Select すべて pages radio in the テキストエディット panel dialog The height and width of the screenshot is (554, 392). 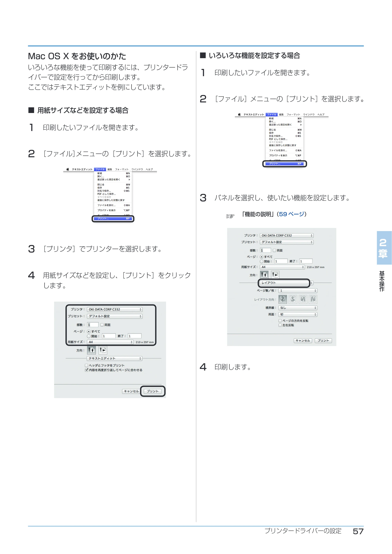pos(89,332)
